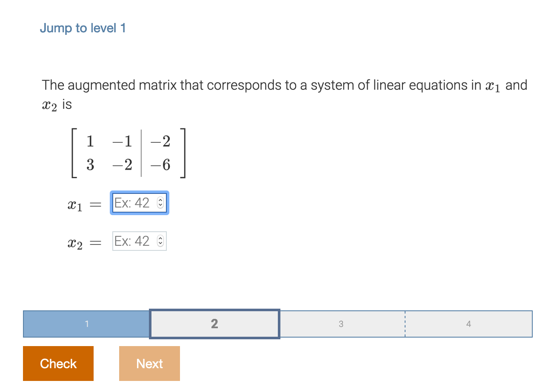Image resolution: width=554 pixels, height=392 pixels.
Task: Decrement x1 using its stepper down arrow
Action: [160, 205]
